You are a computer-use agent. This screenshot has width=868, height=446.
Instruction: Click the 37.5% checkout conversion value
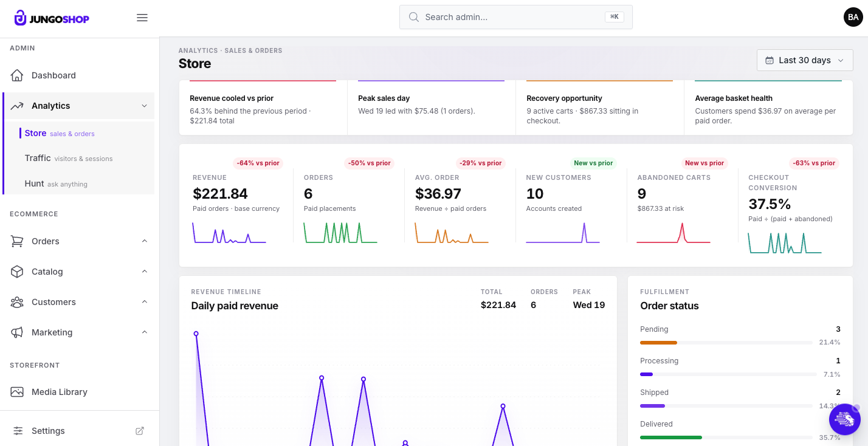pos(770,204)
